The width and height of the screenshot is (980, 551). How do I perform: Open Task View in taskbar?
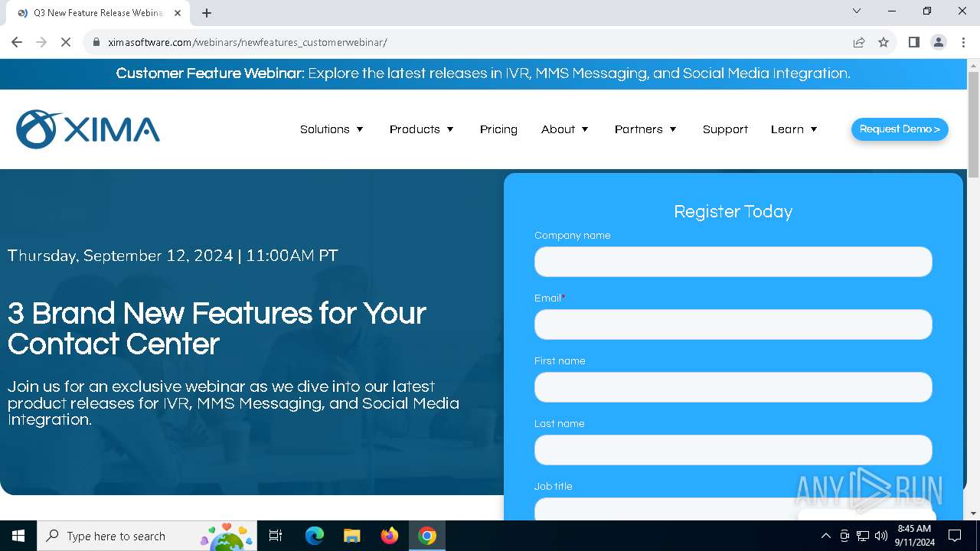[x=276, y=536]
